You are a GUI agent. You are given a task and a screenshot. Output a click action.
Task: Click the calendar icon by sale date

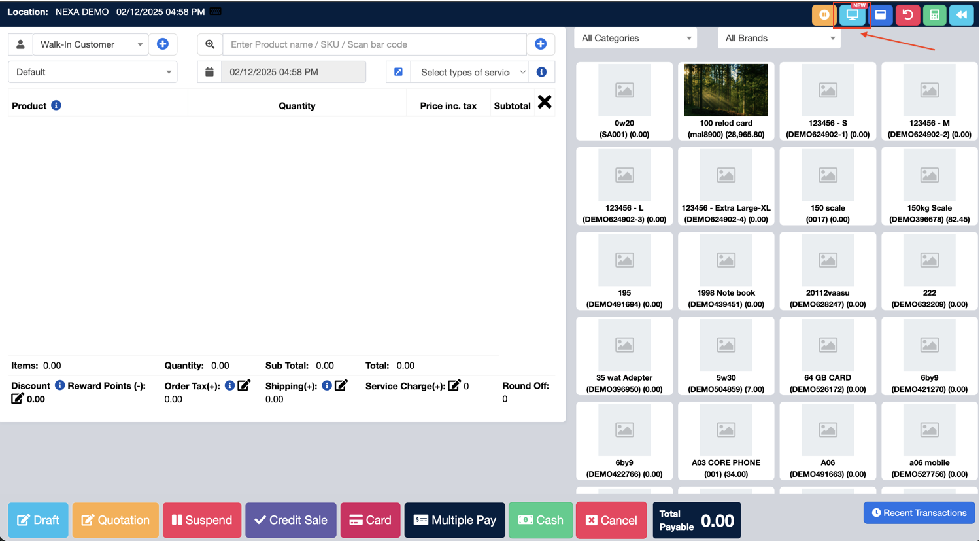tap(209, 72)
